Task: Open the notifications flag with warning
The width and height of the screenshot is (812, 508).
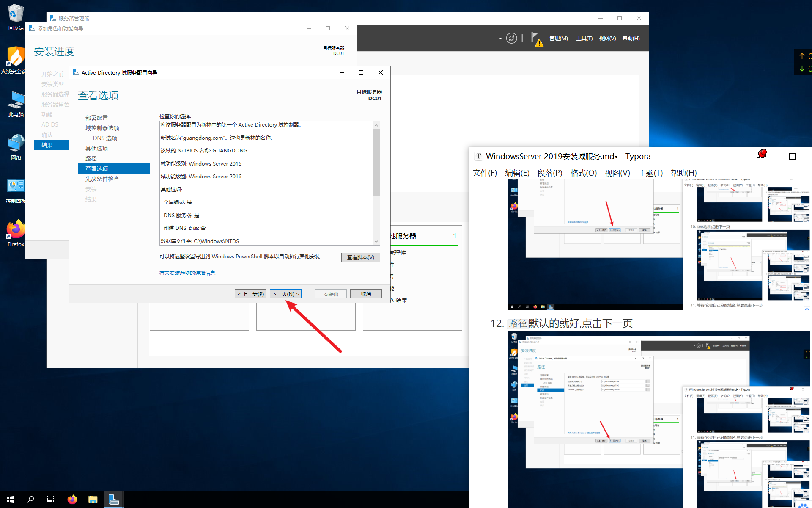Action: point(536,39)
